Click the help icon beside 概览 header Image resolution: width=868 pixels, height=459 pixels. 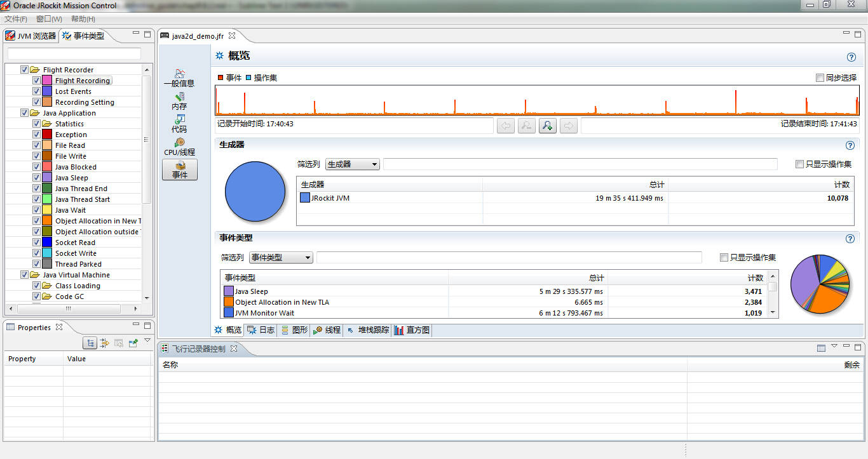pos(851,57)
